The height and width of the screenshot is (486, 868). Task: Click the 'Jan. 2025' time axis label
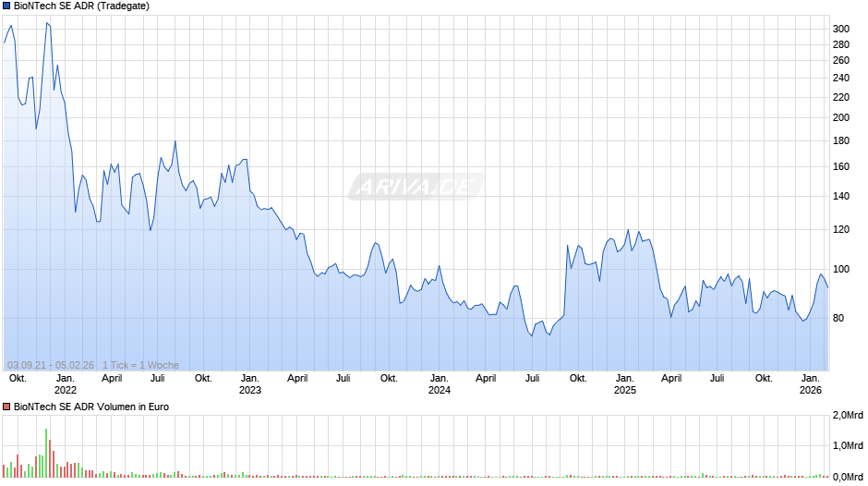pyautogui.click(x=625, y=384)
